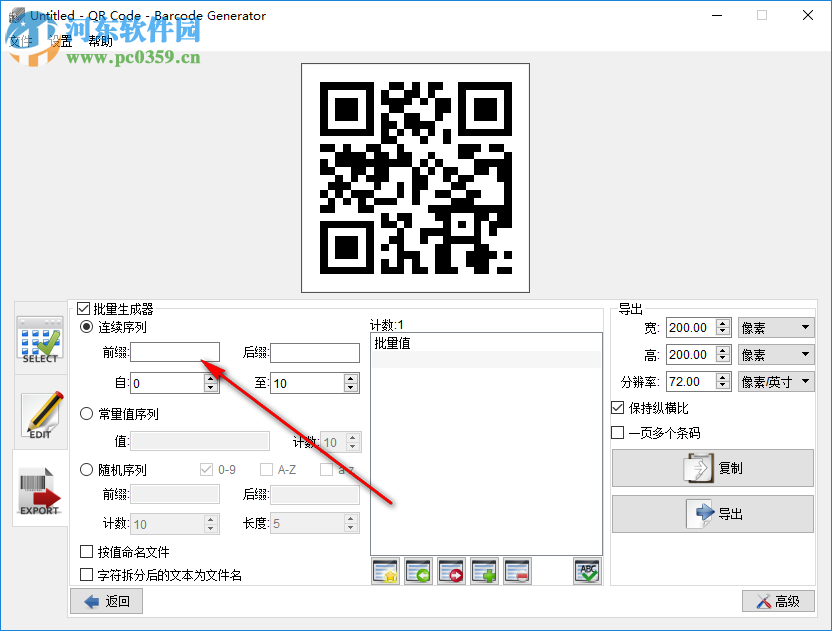This screenshot has height=631, width=832.
Task: Open the 设置 menu
Action: click(x=60, y=41)
